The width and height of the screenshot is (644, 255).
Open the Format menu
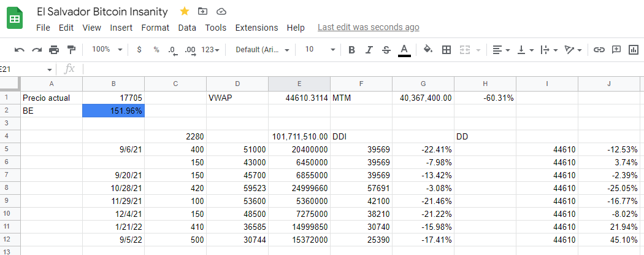click(155, 28)
